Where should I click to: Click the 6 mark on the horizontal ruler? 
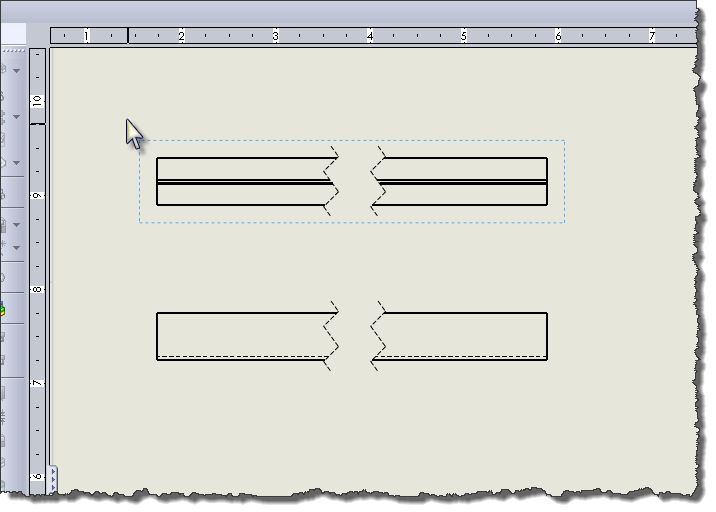click(558, 36)
